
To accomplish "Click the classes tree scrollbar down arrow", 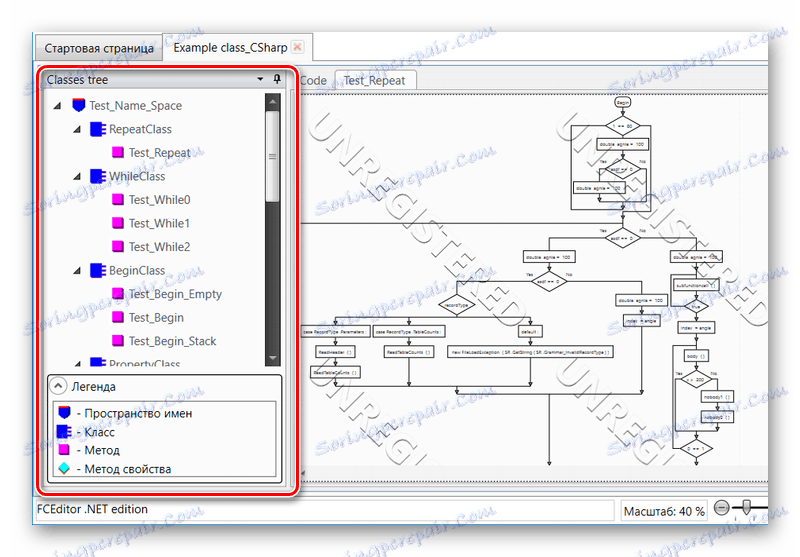I will [x=272, y=358].
